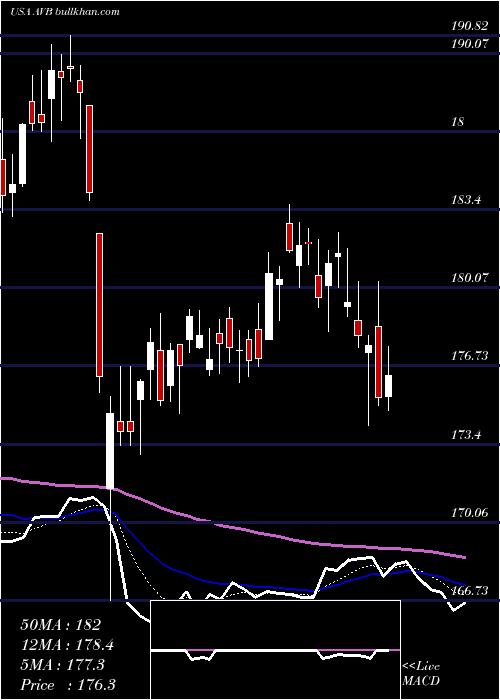500x700 pixels.
Task: Click the tall white candle below 173.4
Action: [x=110, y=451]
